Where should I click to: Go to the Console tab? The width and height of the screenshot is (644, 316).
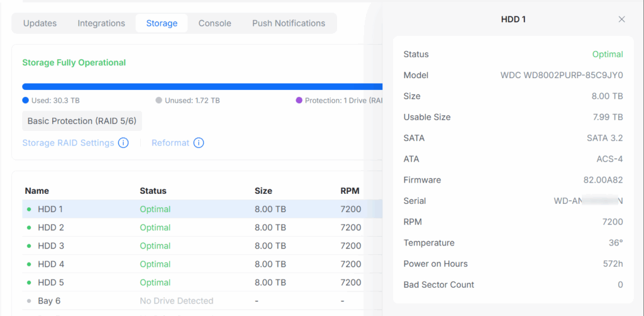coord(214,23)
